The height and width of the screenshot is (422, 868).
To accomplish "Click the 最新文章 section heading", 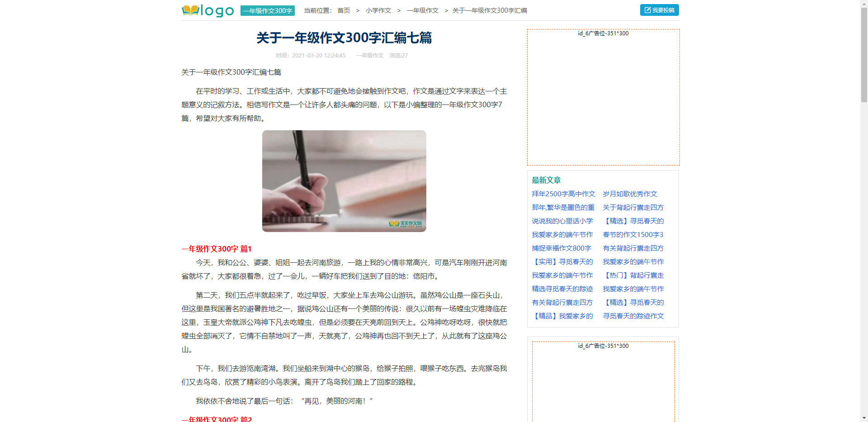I will point(546,180).
